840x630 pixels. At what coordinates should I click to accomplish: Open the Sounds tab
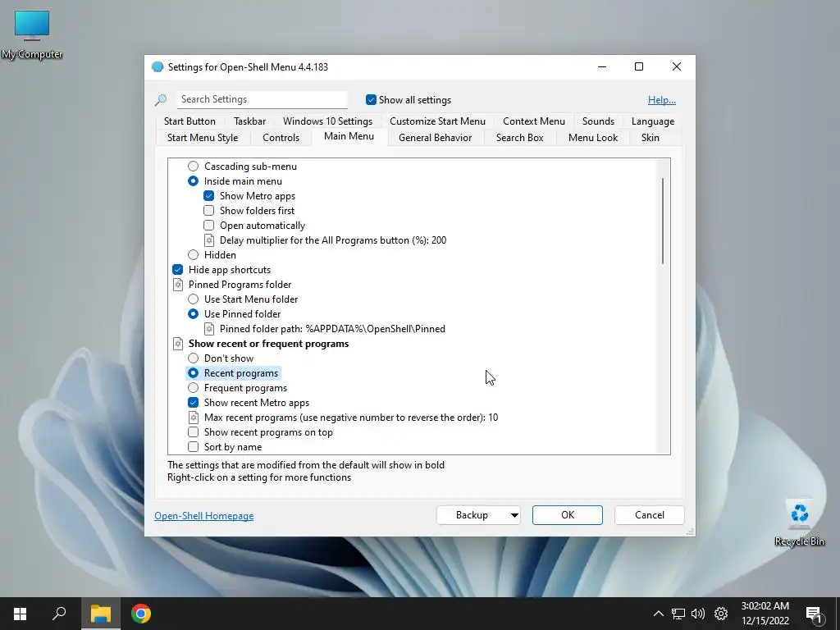598,121
